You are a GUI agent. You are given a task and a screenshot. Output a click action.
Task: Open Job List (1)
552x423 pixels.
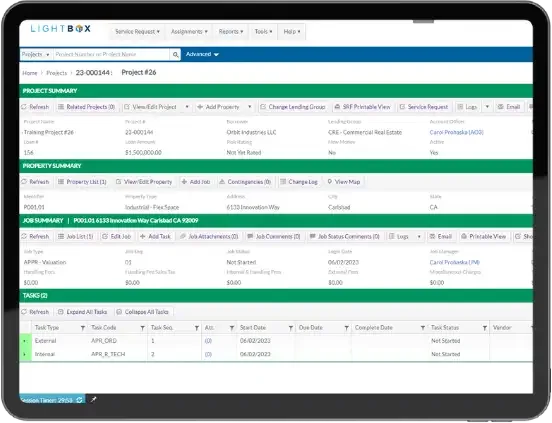[75, 236]
